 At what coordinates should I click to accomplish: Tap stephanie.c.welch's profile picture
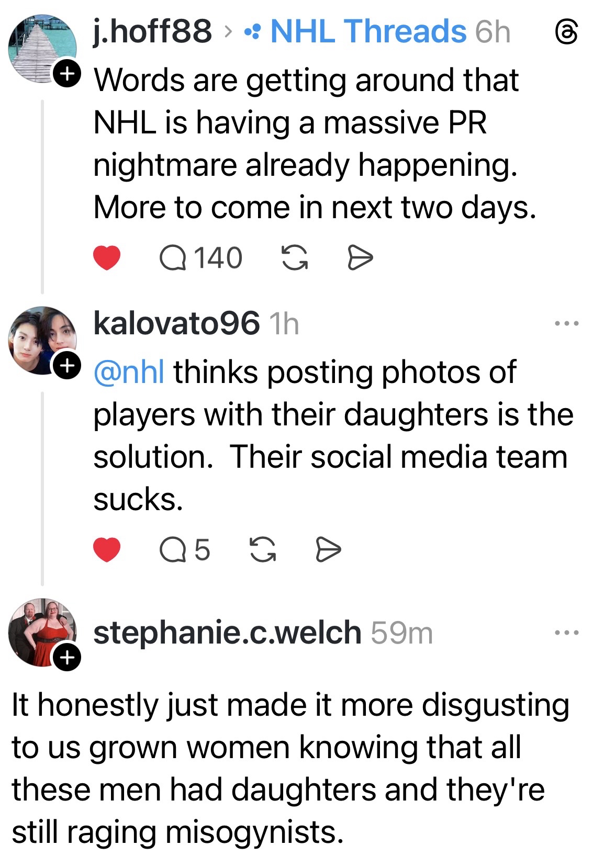43,632
